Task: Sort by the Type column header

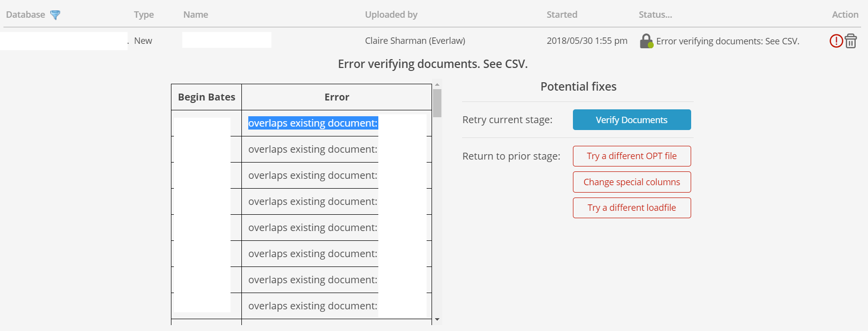Action: click(144, 15)
